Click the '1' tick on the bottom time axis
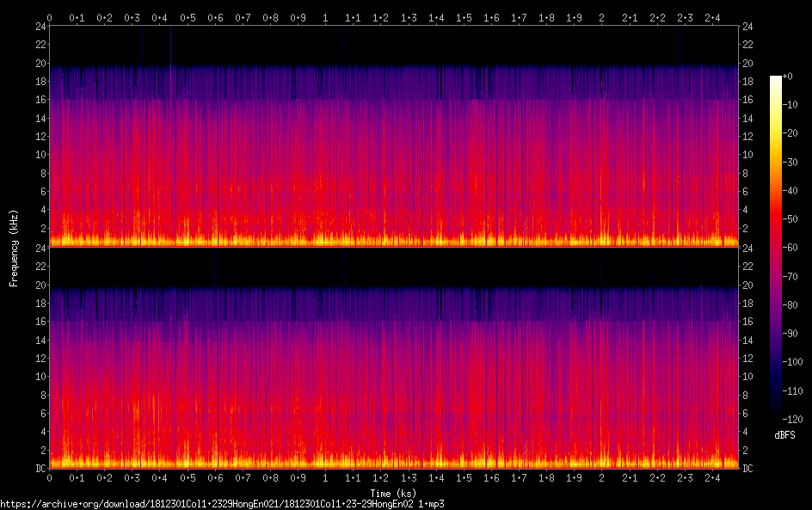 325,478
